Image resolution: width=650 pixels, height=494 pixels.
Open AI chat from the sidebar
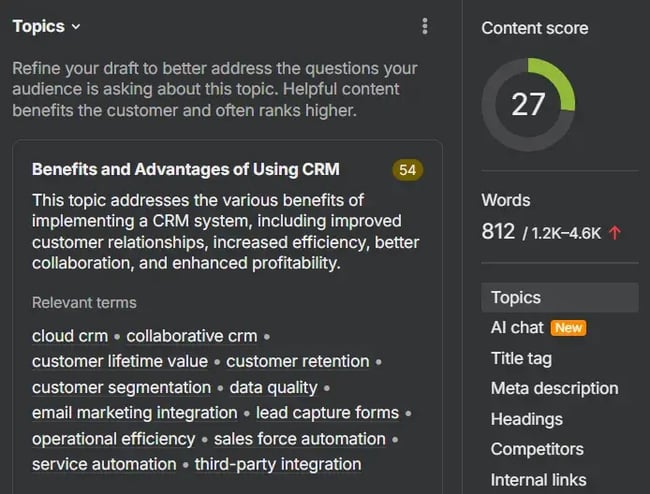(x=517, y=327)
